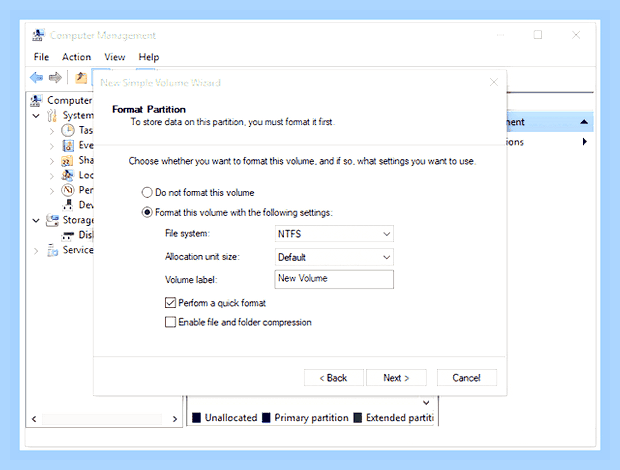Expand the Task Scheduler node
The width and height of the screenshot is (620, 470).
pyautogui.click(x=52, y=131)
